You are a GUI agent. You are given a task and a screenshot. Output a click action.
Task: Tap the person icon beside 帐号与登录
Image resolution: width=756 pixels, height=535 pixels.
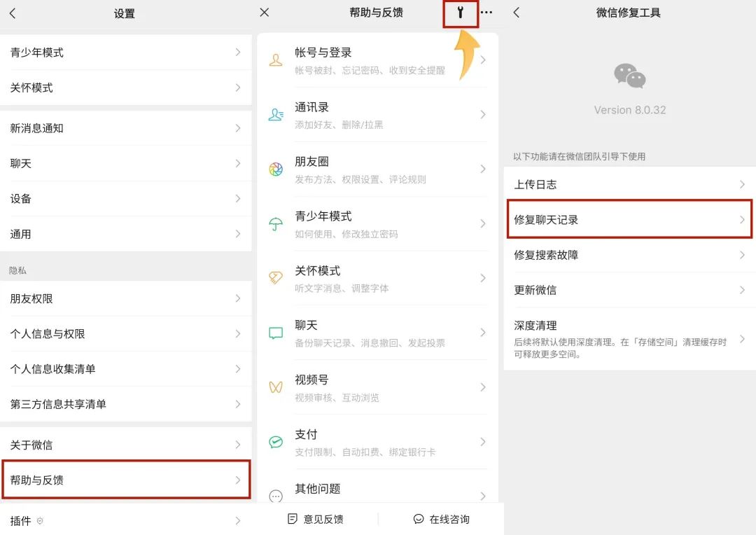tap(276, 60)
